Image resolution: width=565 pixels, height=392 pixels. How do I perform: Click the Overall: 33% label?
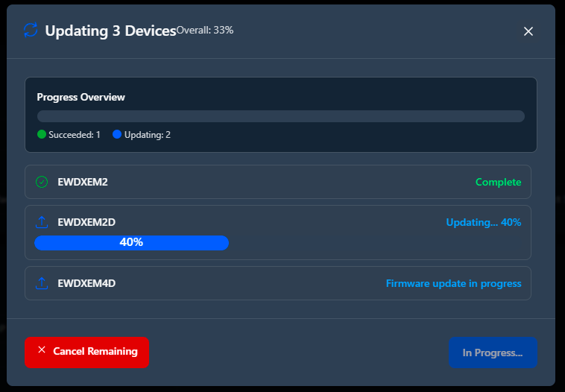[205, 31]
